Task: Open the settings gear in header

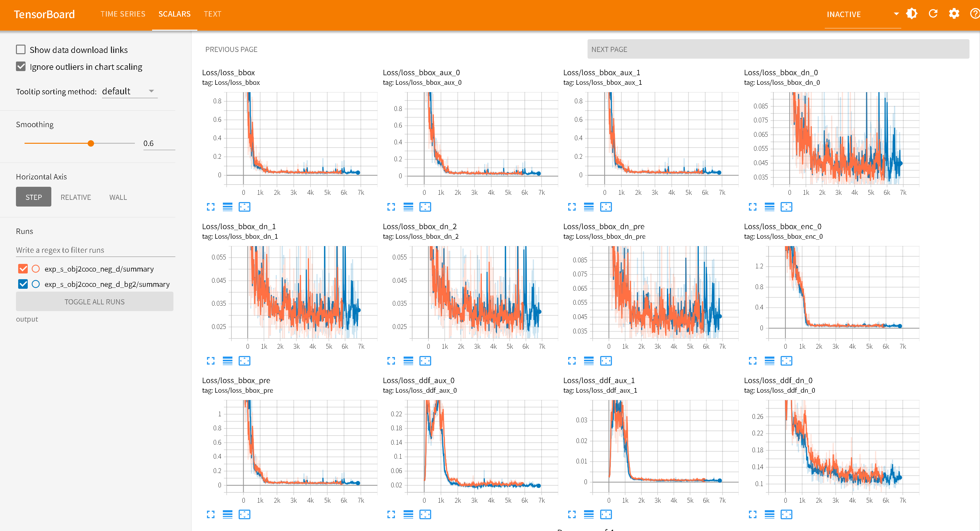Action: click(x=954, y=14)
